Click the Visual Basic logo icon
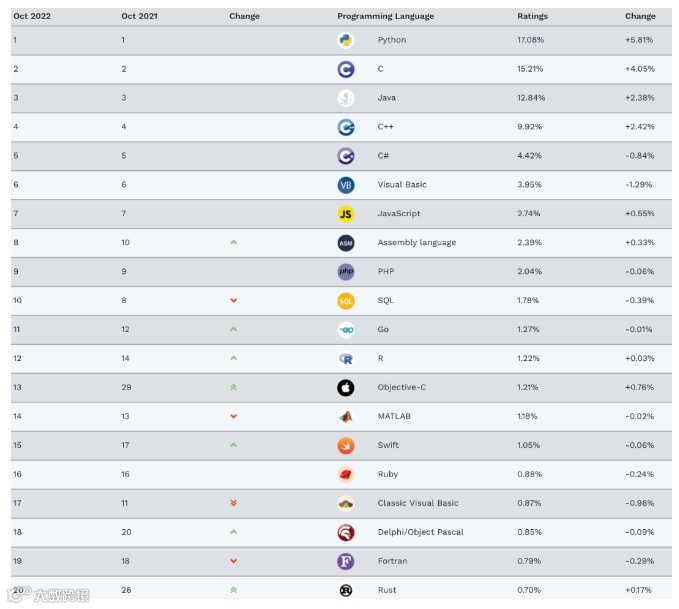This screenshot has height=609, width=679. point(346,185)
